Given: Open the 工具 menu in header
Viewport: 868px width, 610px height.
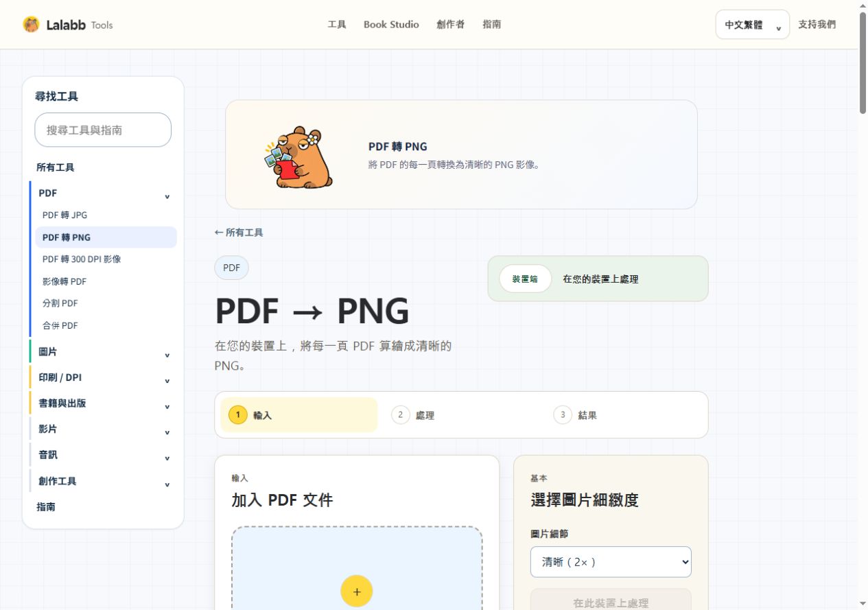Looking at the screenshot, I should pyautogui.click(x=337, y=25).
